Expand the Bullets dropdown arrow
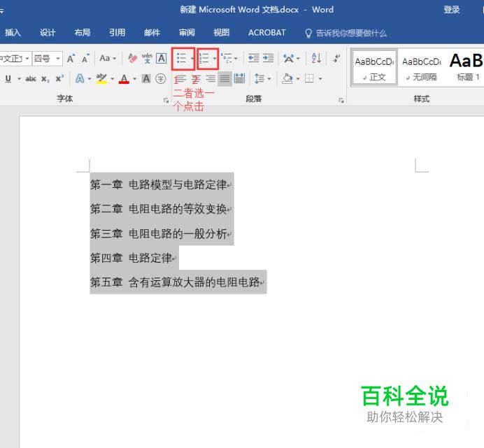 [192, 58]
